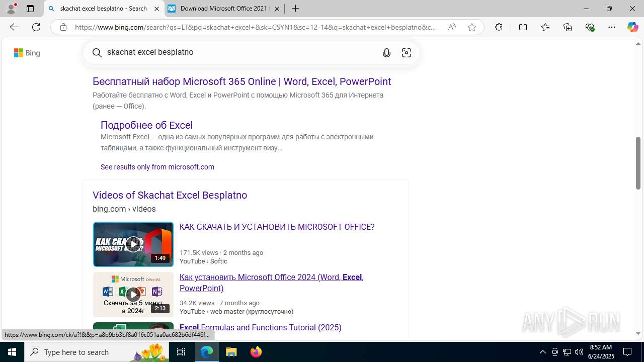
Task: Open Videos of Skachat Excel Besplatno
Action: [x=170, y=195]
